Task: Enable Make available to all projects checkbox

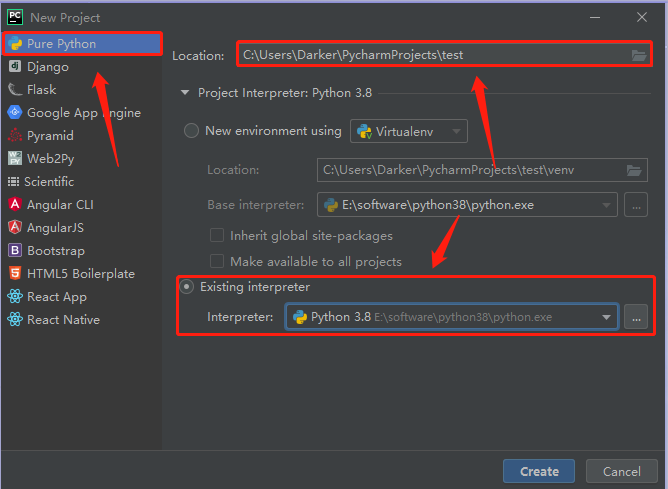Action: click(217, 261)
